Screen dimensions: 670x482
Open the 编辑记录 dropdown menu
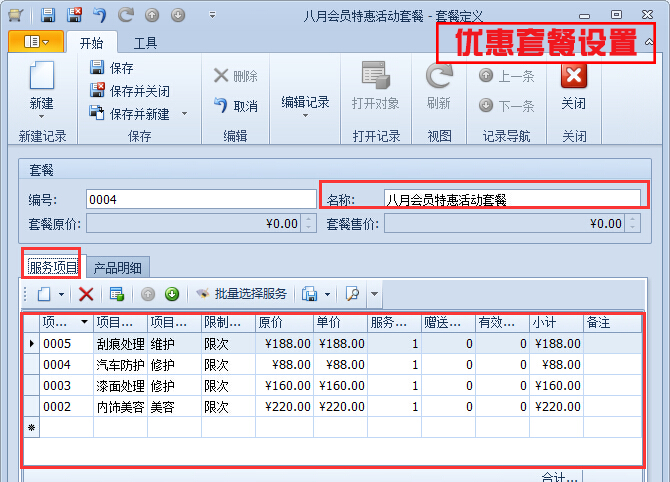click(x=305, y=108)
